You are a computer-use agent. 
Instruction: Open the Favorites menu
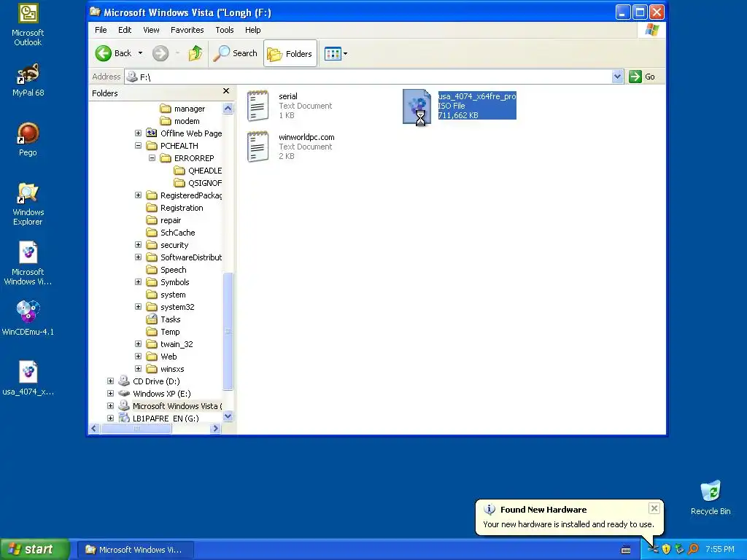click(x=187, y=30)
